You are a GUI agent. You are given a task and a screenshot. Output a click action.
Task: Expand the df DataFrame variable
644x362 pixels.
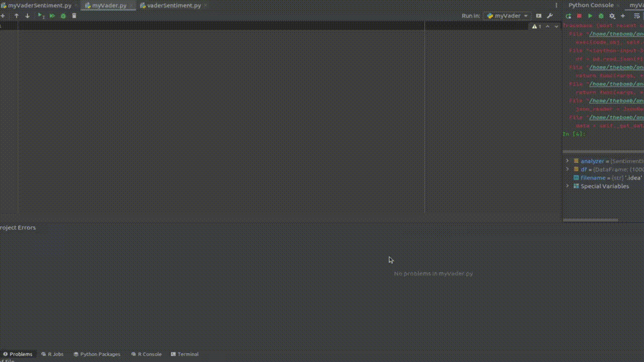[567, 169]
